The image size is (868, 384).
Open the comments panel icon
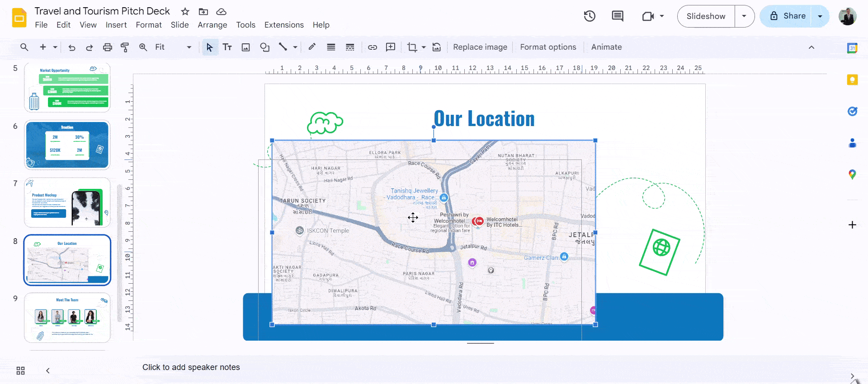(617, 16)
